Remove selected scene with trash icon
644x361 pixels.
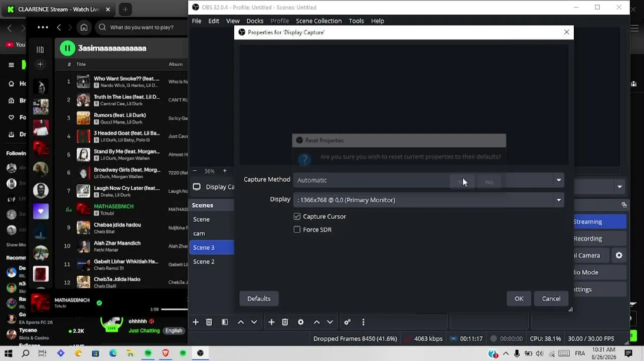[x=209, y=322]
